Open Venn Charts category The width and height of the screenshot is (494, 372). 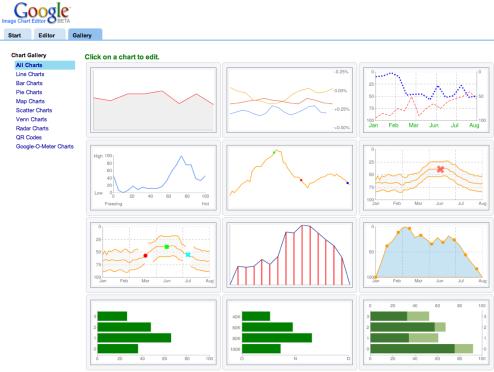pyautogui.click(x=31, y=119)
